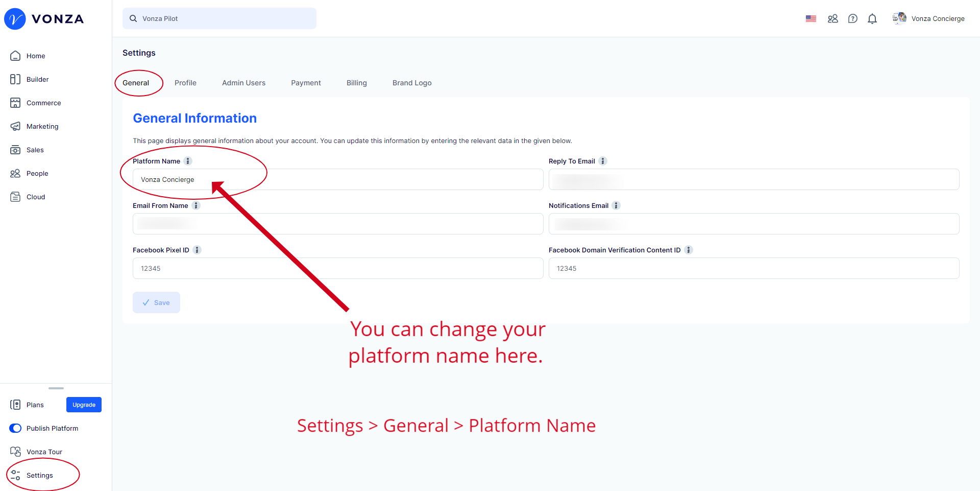Click the General Information heading
Viewport: 980px width, 491px height.
tap(195, 118)
